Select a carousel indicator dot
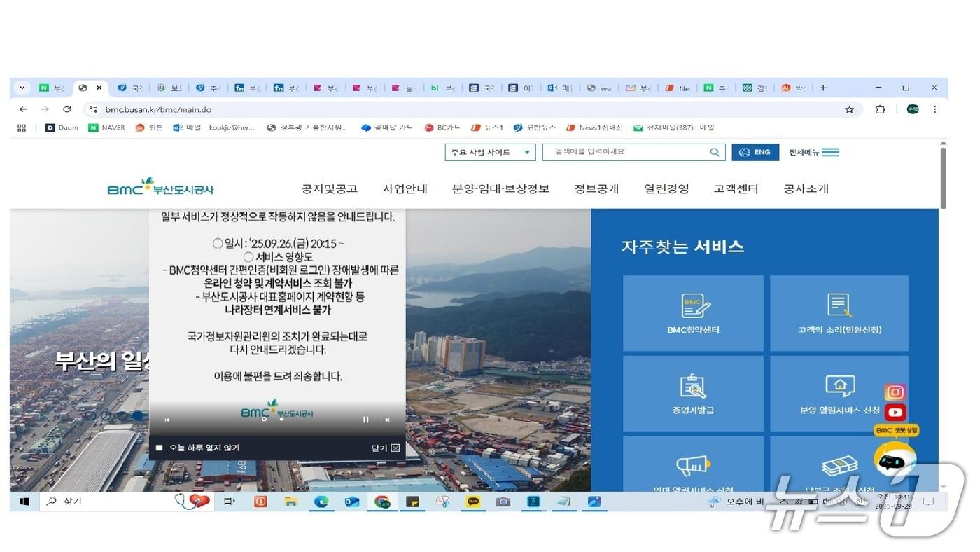The width and height of the screenshot is (980, 552). pyautogui.click(x=106, y=415)
